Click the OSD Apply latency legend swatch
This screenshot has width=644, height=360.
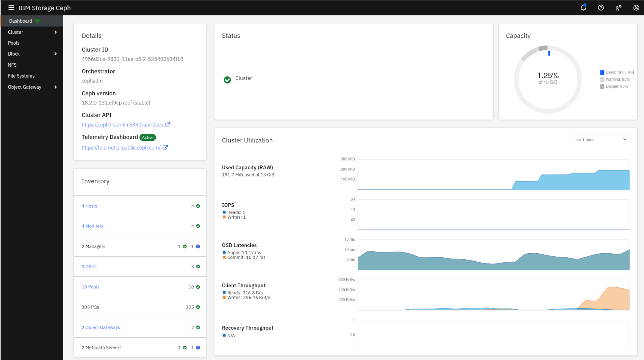coord(224,252)
